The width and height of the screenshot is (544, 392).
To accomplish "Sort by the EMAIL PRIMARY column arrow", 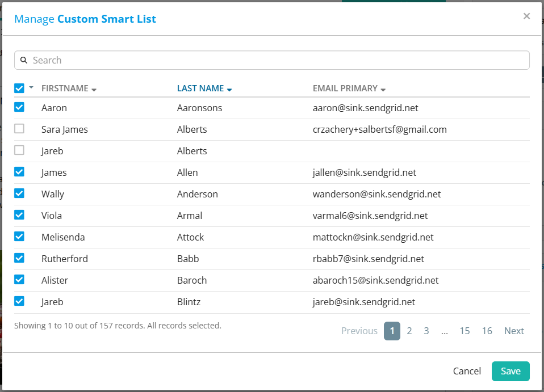I will pyautogui.click(x=383, y=90).
